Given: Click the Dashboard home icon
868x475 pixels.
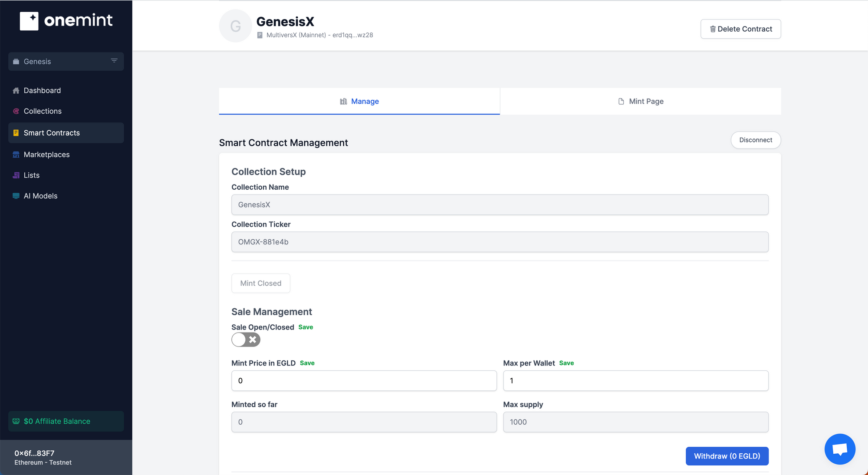Looking at the screenshot, I should point(16,90).
